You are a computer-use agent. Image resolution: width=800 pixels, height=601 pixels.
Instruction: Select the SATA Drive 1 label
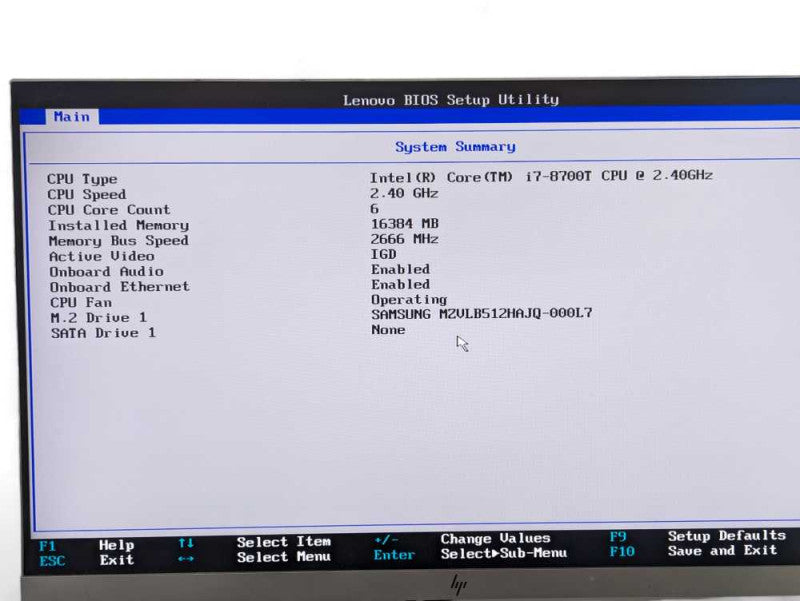pos(103,333)
